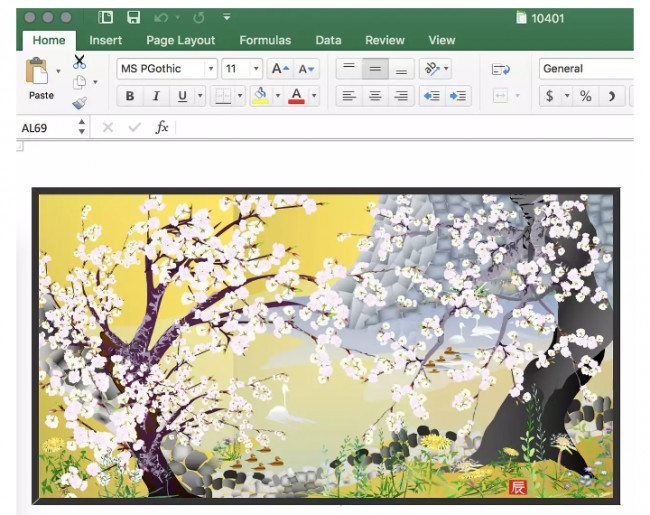Image resolution: width=650 pixels, height=515 pixels.
Task: Click the Wrap Text icon
Action: click(501, 69)
